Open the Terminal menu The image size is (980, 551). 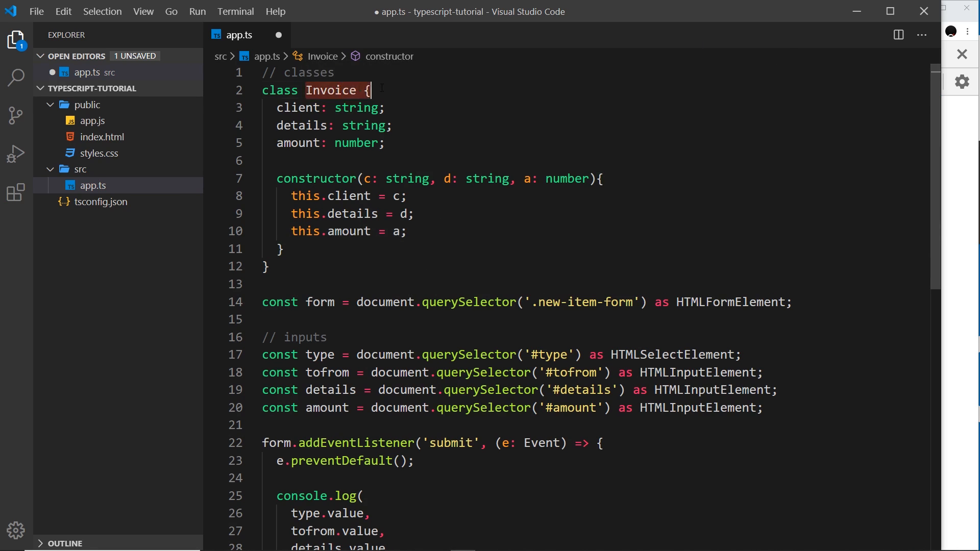coord(235,11)
